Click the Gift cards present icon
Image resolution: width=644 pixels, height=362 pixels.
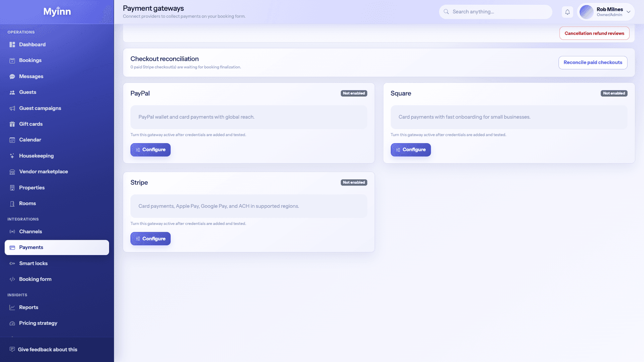12,124
